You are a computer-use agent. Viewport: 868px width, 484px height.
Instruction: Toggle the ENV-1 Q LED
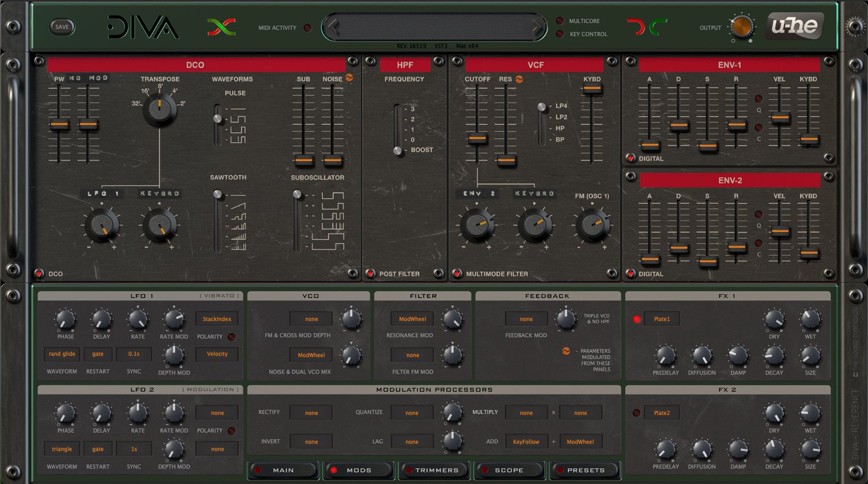[x=759, y=99]
